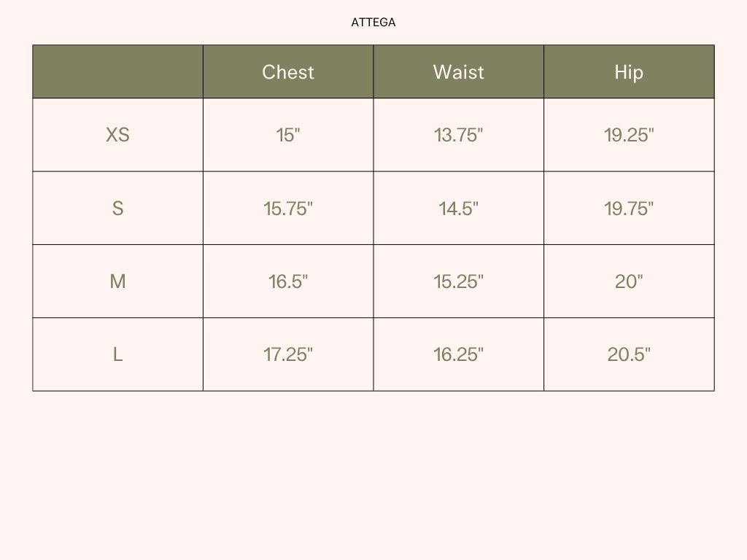This screenshot has width=747, height=560.
Task: Click the XS hip value 19.25"
Action: tap(629, 135)
